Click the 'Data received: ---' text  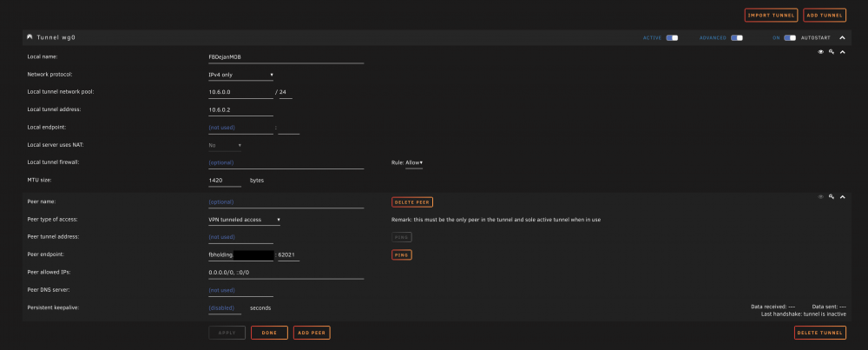(773, 307)
